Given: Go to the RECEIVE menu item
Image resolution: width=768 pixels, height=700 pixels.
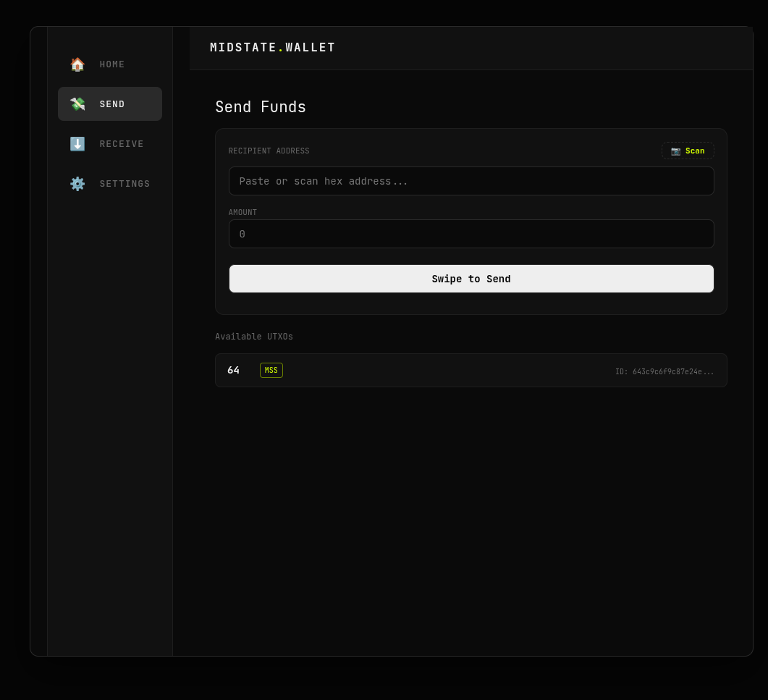Looking at the screenshot, I should tap(110, 143).
